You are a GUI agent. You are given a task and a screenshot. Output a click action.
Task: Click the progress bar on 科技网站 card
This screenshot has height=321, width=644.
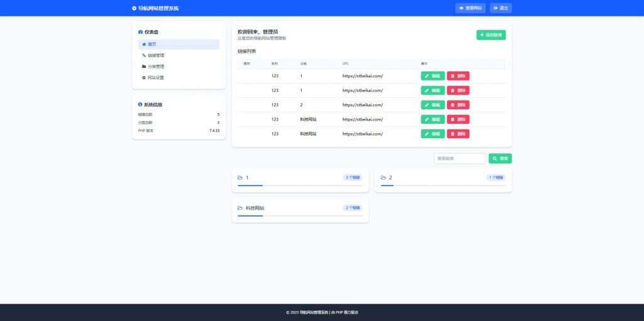(300, 216)
